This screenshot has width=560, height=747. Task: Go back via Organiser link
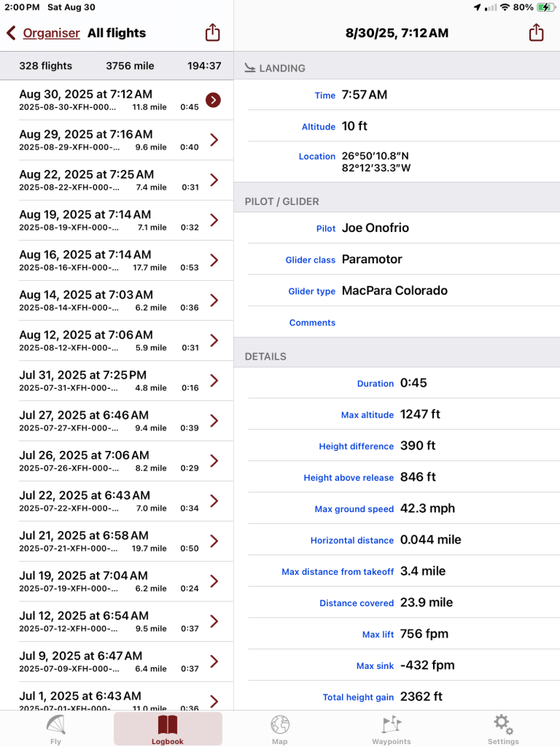pos(51,33)
